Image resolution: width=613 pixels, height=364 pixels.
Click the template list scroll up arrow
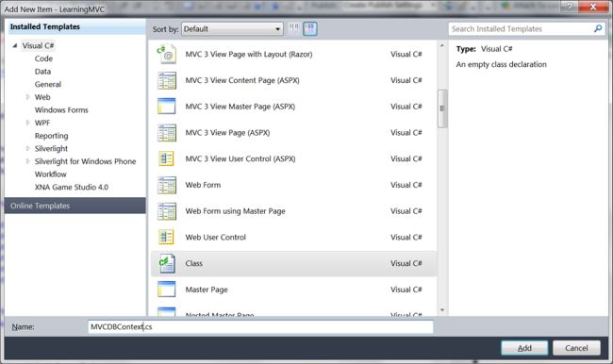coord(442,45)
